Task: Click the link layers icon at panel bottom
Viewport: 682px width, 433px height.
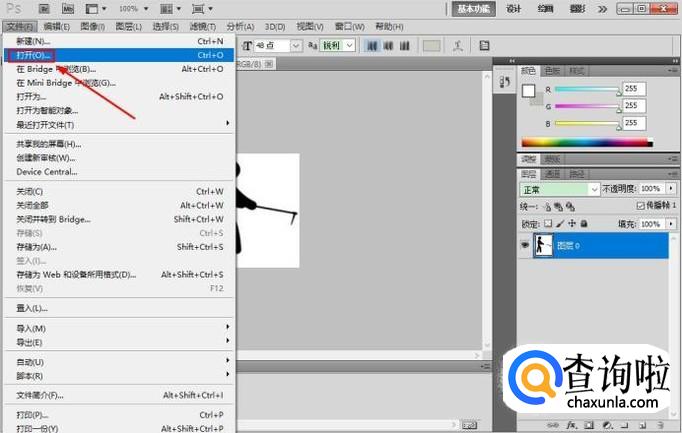Action: [552, 425]
